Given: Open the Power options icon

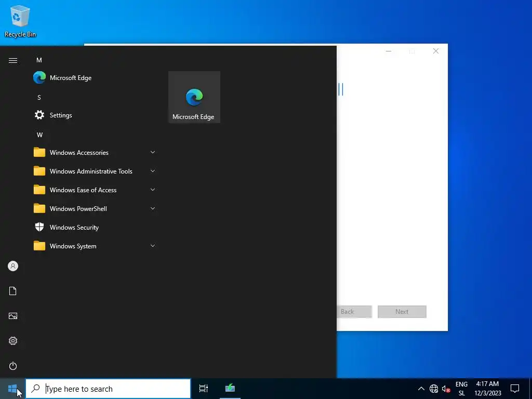Looking at the screenshot, I should 13,366.
